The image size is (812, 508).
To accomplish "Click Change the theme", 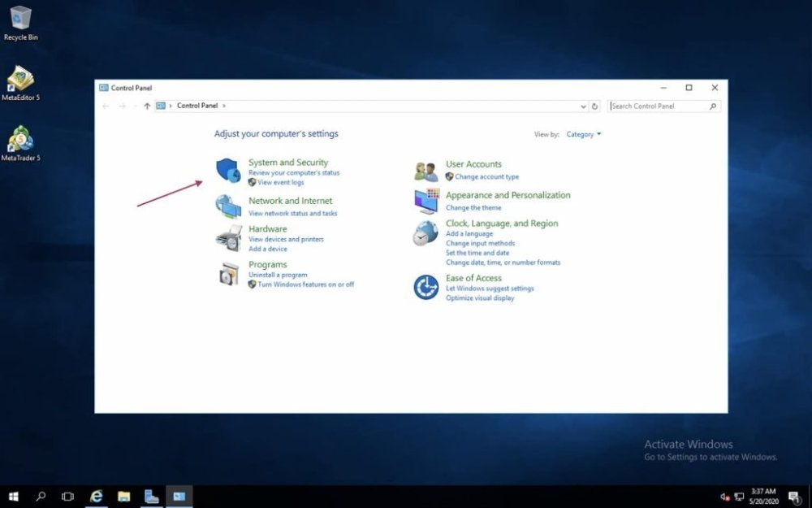I will [x=473, y=208].
